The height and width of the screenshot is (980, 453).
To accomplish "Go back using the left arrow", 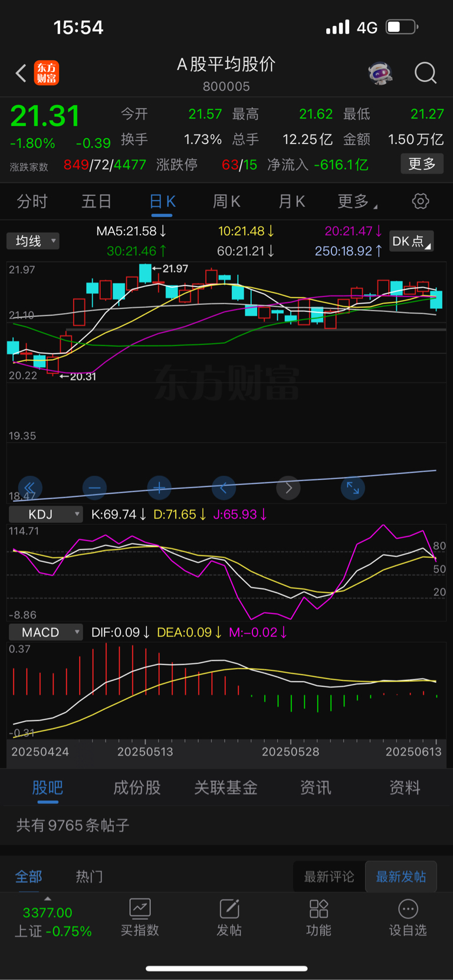I will [x=21, y=73].
